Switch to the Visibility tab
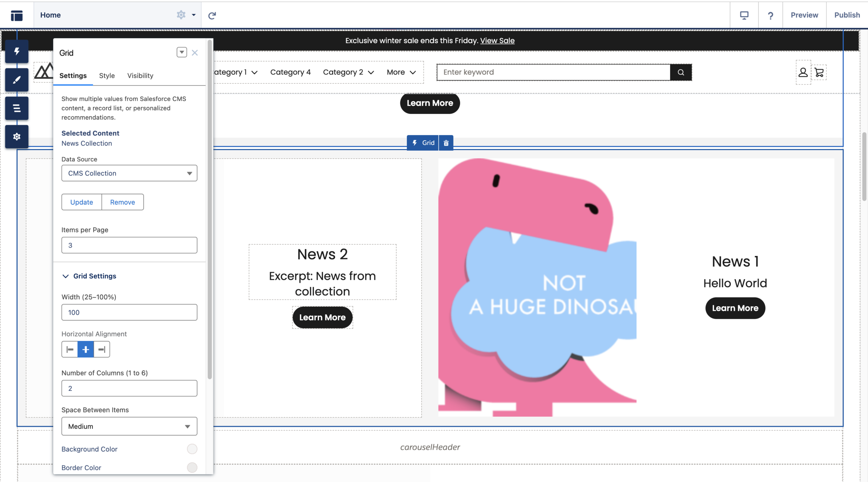The height and width of the screenshot is (482, 868). point(140,75)
